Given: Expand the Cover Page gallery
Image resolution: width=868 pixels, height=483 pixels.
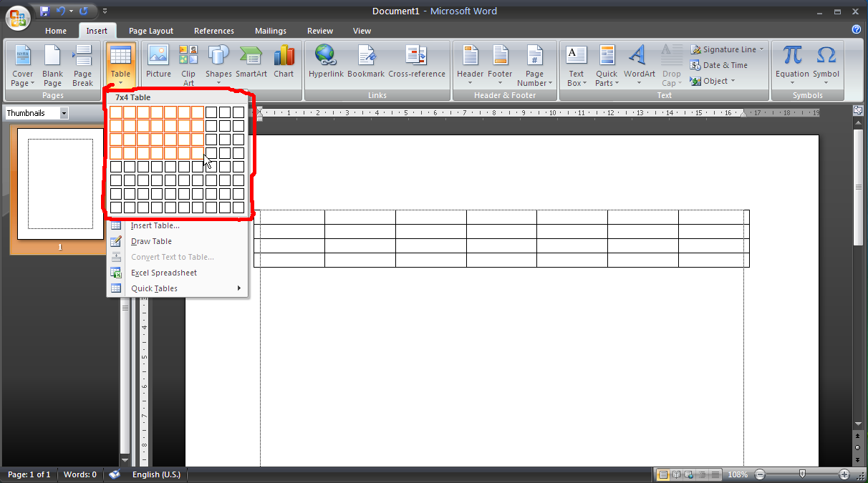Looking at the screenshot, I should [x=23, y=66].
